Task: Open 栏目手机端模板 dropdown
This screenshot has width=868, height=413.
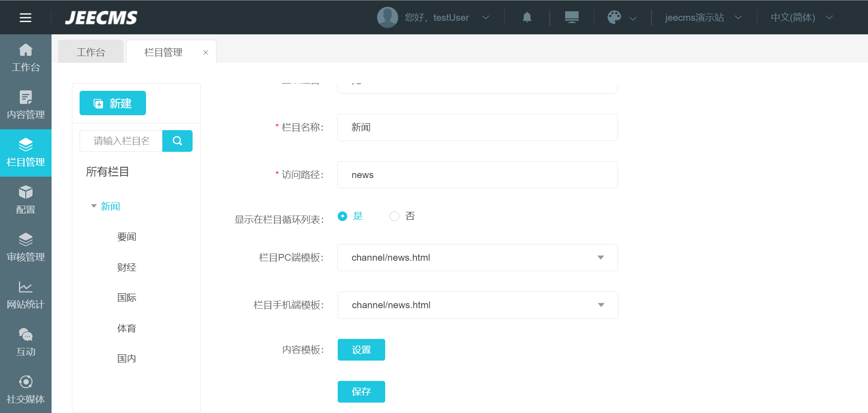Action: click(478, 305)
